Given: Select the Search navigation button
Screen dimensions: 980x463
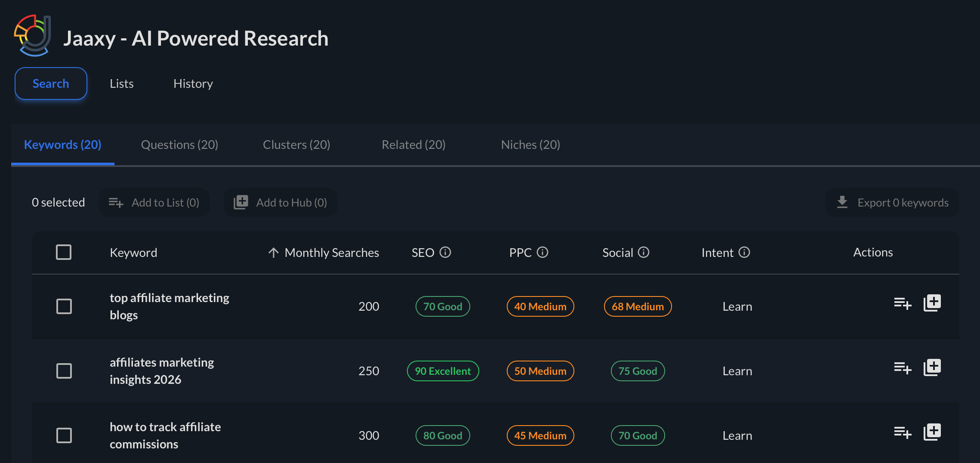Looking at the screenshot, I should (x=51, y=83).
